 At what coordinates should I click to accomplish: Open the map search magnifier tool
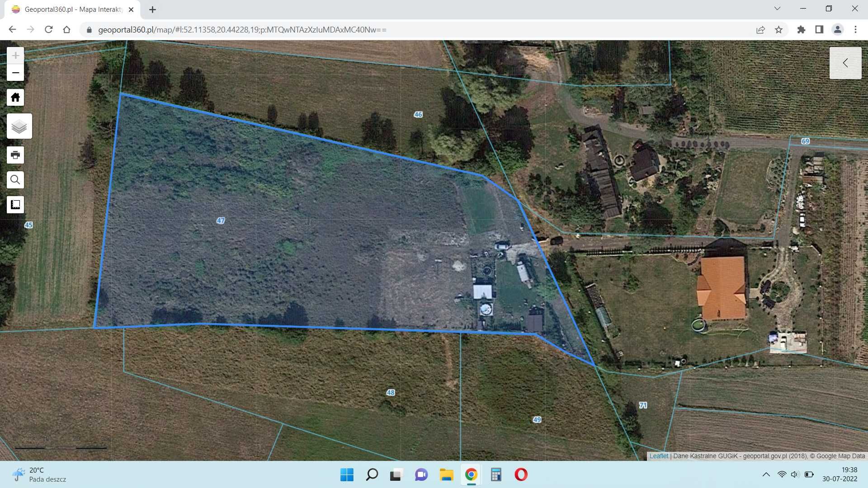pyautogui.click(x=15, y=180)
